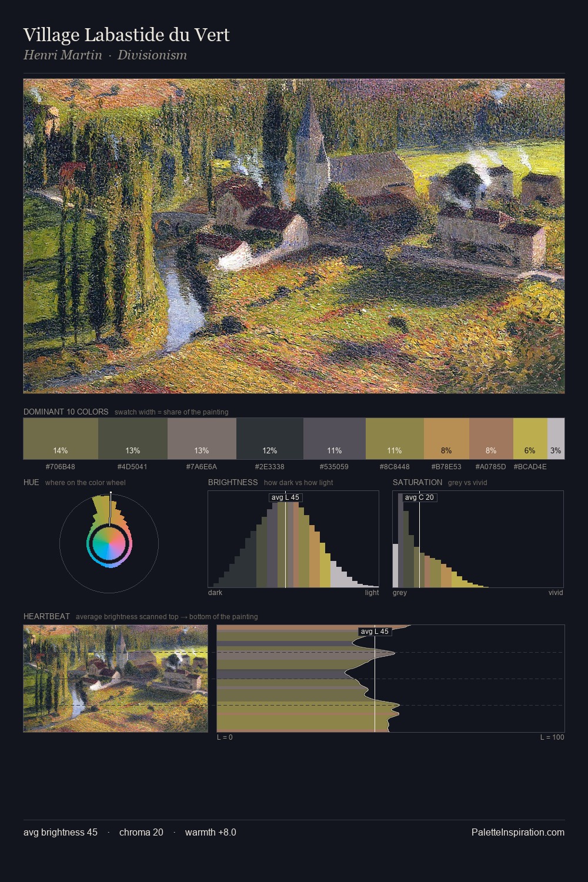Screen dimensions: 588x882
Task: Click the main Village Labastide du Vert painting
Action: [294, 236]
